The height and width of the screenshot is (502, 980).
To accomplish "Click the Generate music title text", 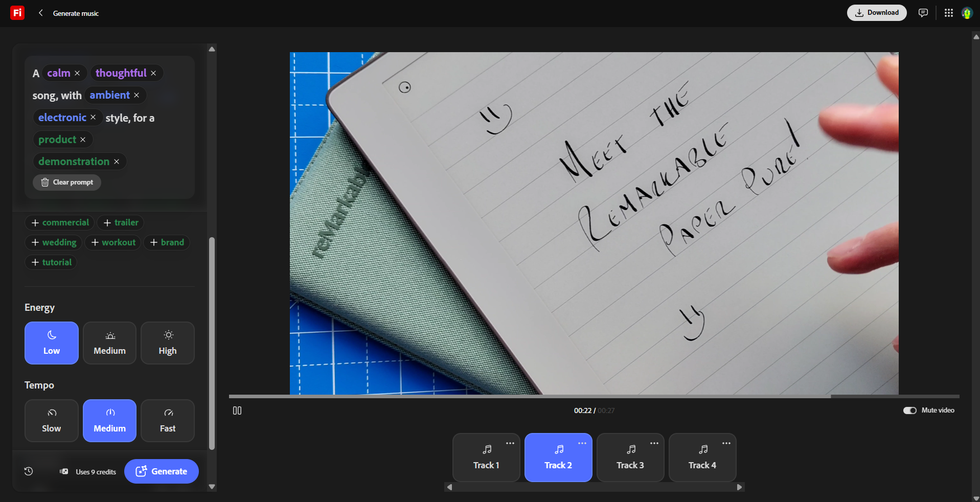I will click(x=76, y=13).
